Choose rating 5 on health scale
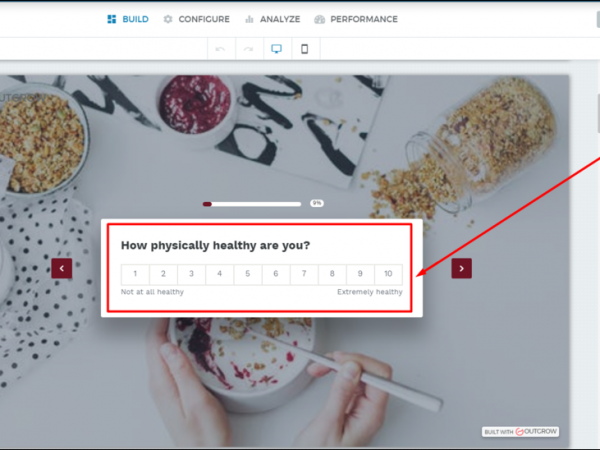The height and width of the screenshot is (450, 600). coord(248,274)
